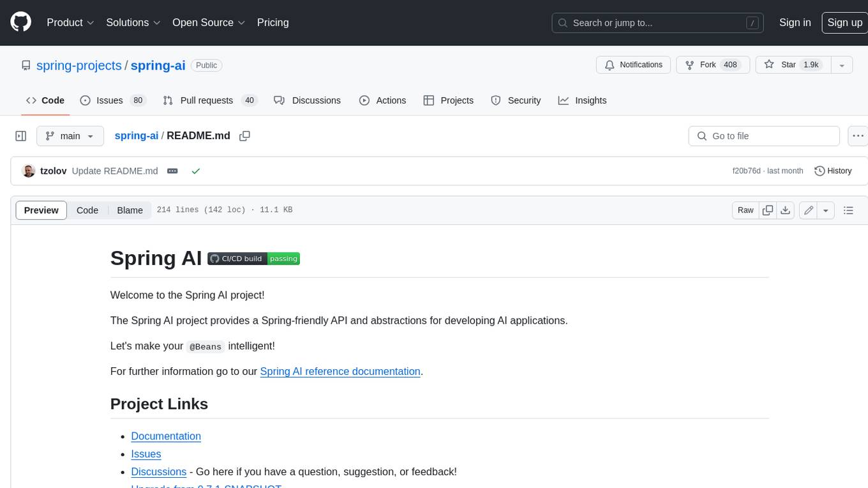Expand the Open Source menu
Viewport: 868px width, 488px height.
tap(209, 22)
